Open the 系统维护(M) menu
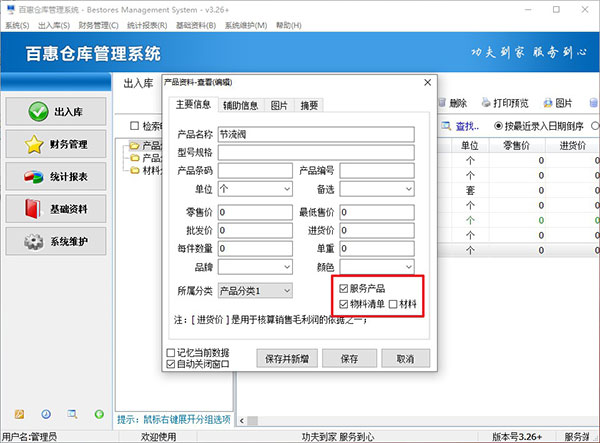Image resolution: width=600 pixels, height=443 pixels. [x=246, y=25]
